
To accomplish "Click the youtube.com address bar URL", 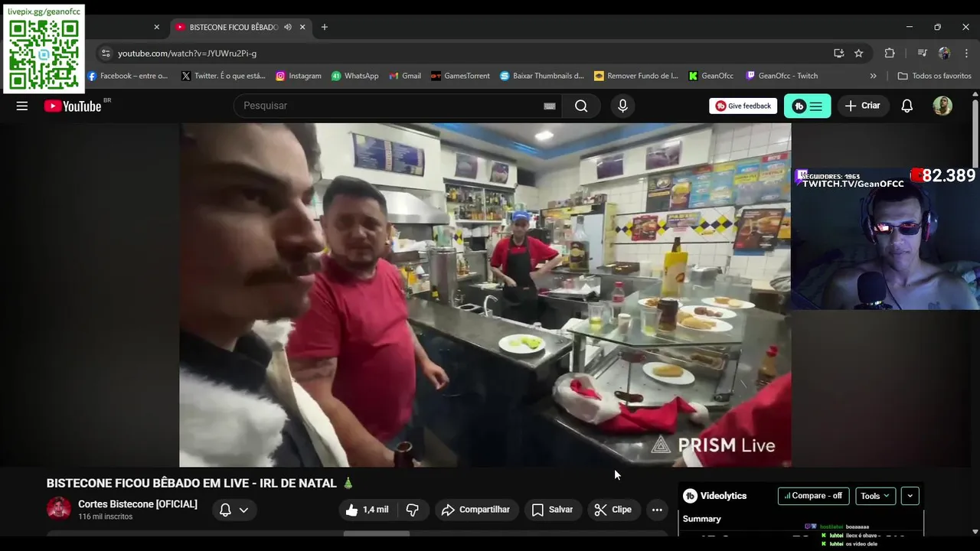I will pos(188,54).
